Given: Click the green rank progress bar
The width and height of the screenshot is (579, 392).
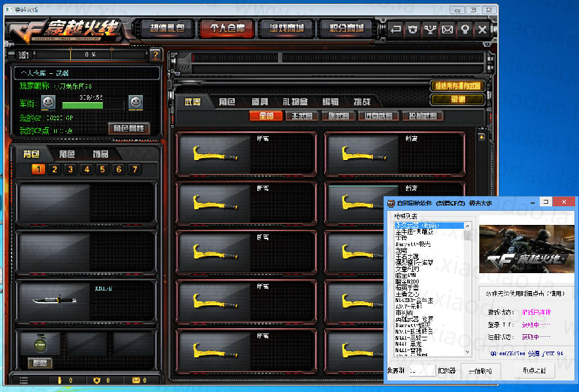Looking at the screenshot, I should [x=92, y=104].
